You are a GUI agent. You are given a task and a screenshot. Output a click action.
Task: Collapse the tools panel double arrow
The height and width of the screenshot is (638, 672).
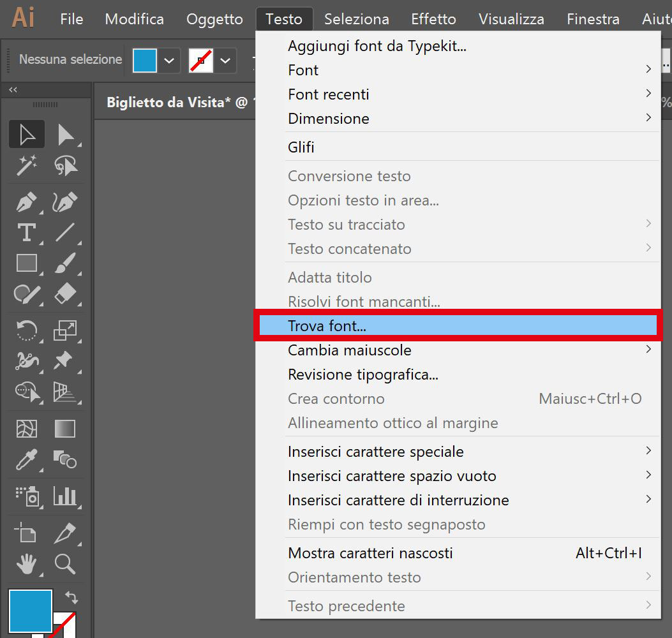click(x=13, y=90)
